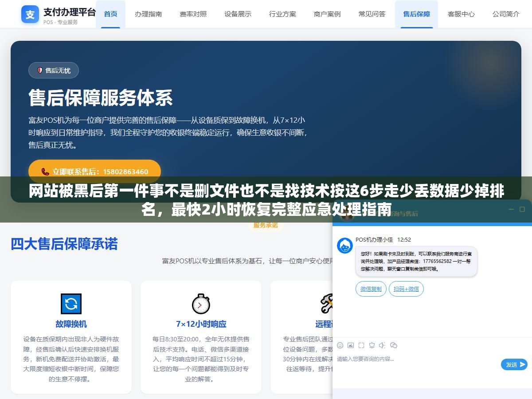
Task: Click the screenshot capture icon in chat
Action: (361, 345)
